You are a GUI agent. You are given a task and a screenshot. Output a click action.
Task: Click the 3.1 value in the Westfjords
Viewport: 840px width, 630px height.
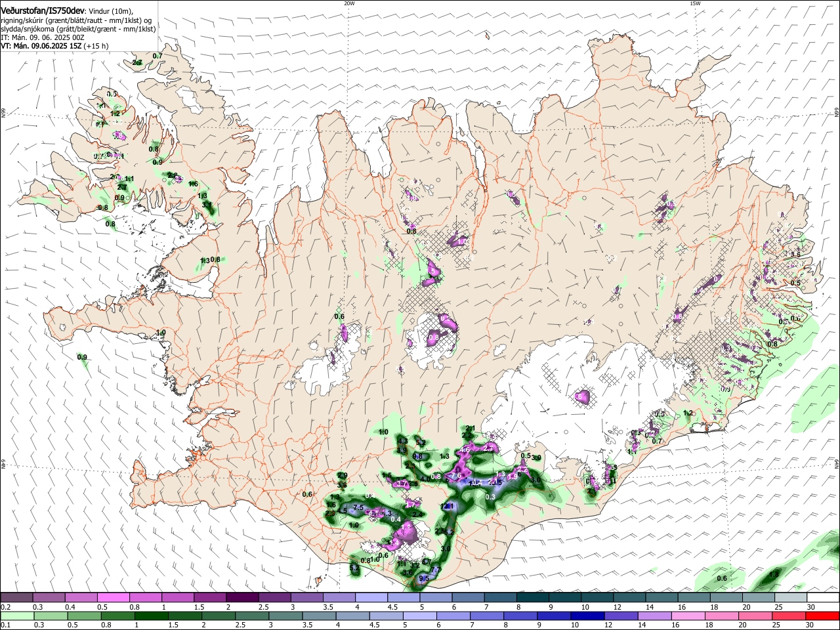coord(207,205)
